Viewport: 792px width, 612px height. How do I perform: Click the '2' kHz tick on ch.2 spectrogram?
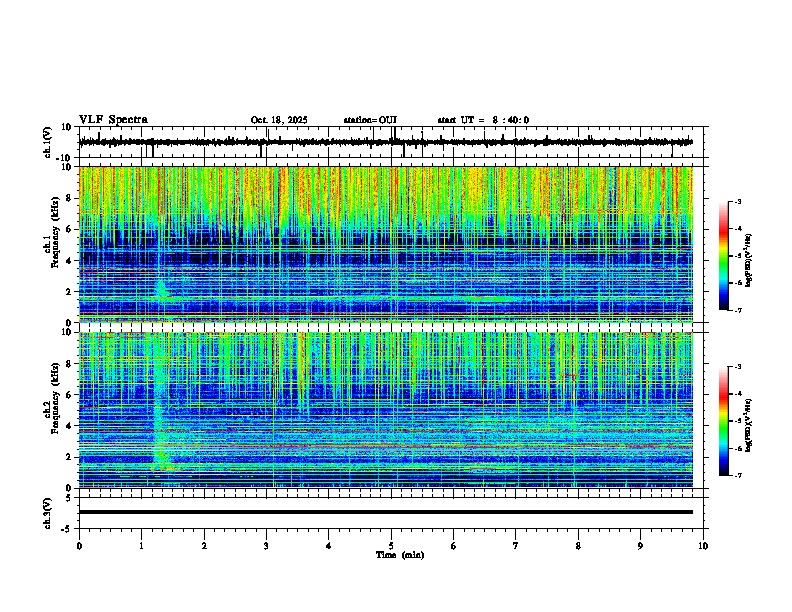pos(69,457)
